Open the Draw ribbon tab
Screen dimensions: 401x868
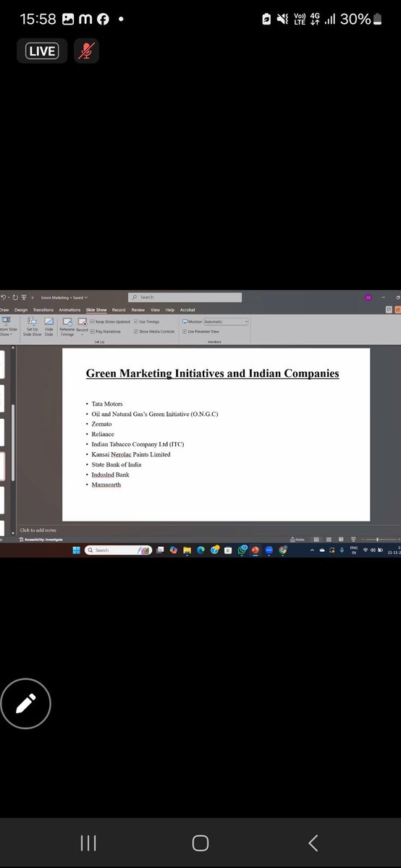pyautogui.click(x=4, y=310)
